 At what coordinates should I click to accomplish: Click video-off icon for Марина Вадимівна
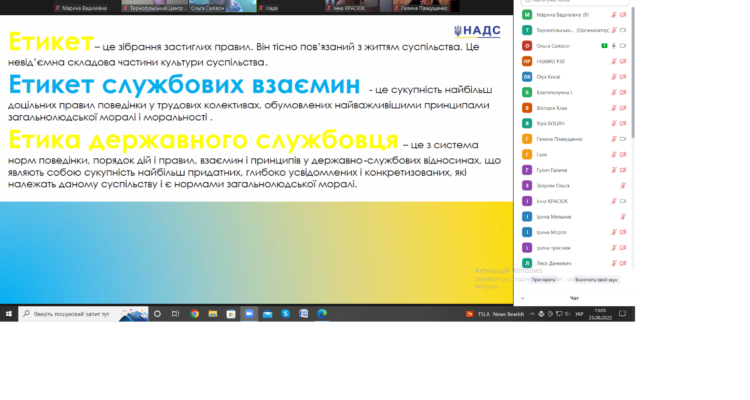point(623,15)
